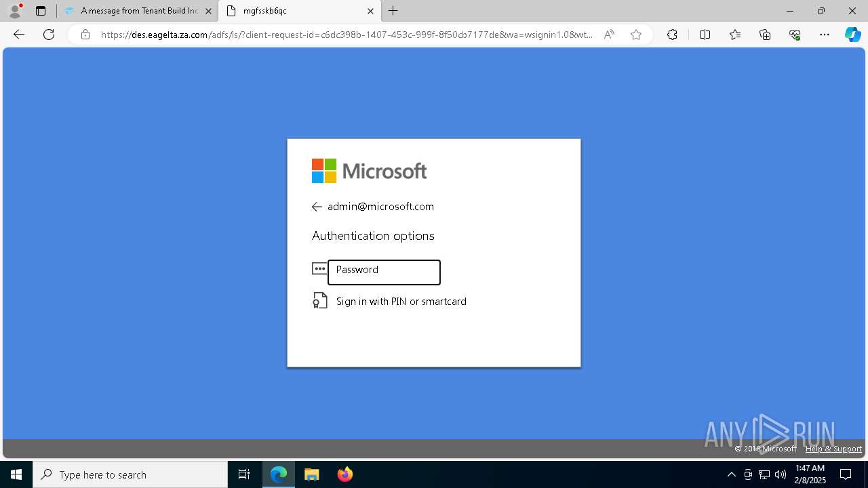Click the address bar URL

click(347, 35)
